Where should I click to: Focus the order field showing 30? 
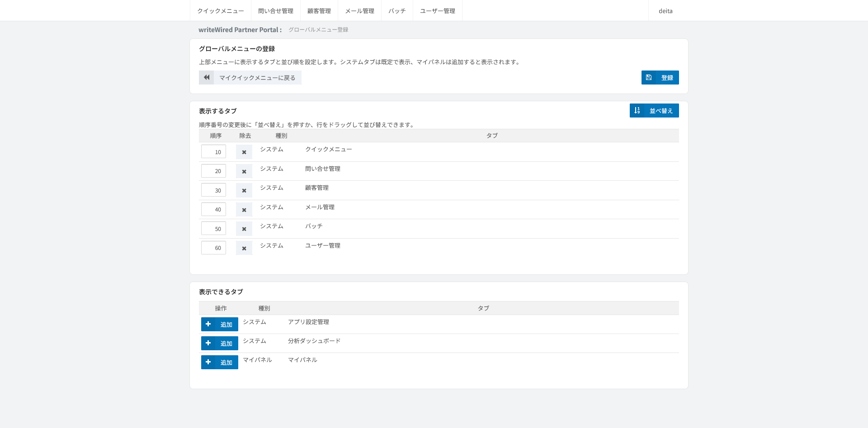(213, 190)
